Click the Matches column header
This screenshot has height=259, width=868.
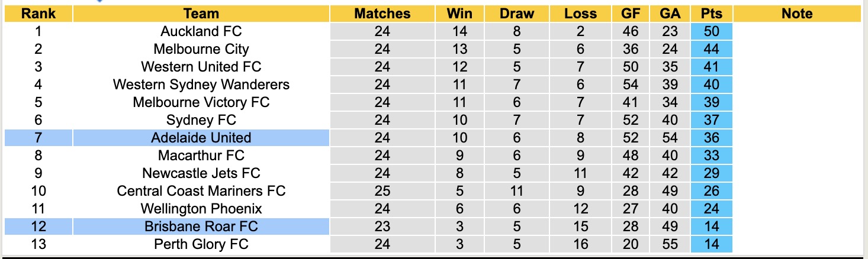pyautogui.click(x=382, y=14)
